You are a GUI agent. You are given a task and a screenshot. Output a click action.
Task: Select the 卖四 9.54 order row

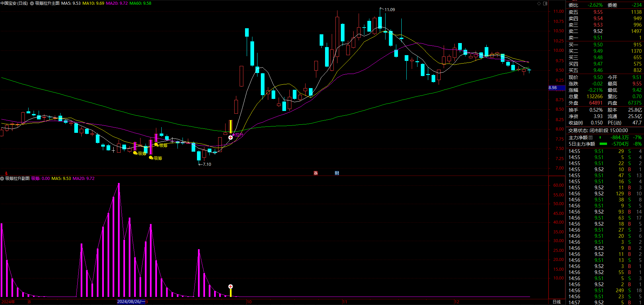pyautogui.click(x=605, y=18)
